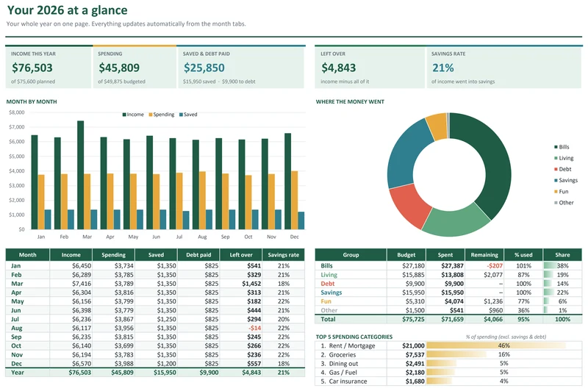Image resolution: width=588 pixels, height=391 pixels.
Task: Select the December Spending bar
Action: click(x=295, y=200)
